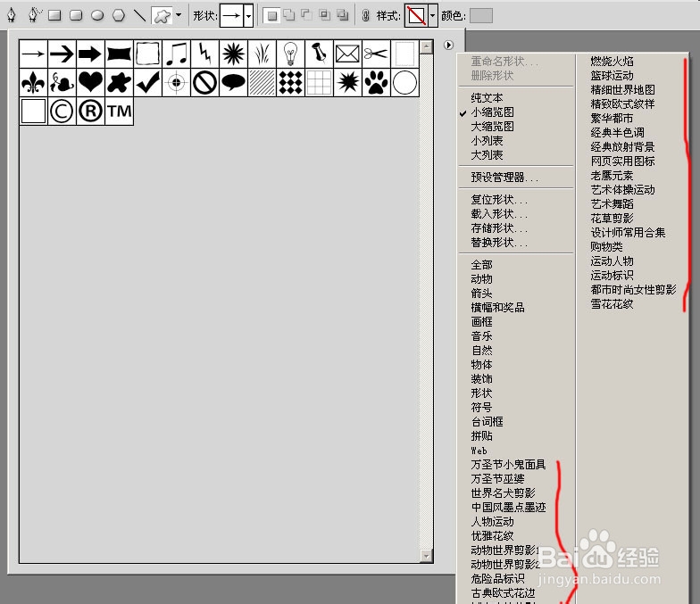The height and width of the screenshot is (604, 700).
Task: Open the shape picker flyout menu arrow
Action: pyautogui.click(x=448, y=45)
